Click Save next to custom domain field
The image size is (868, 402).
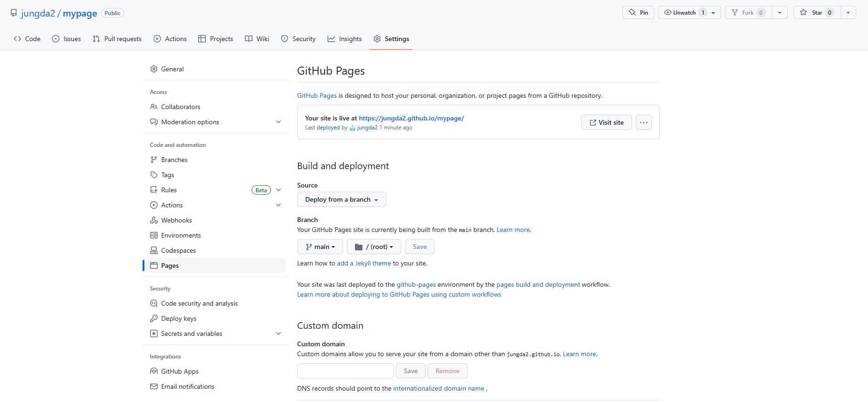click(x=411, y=371)
